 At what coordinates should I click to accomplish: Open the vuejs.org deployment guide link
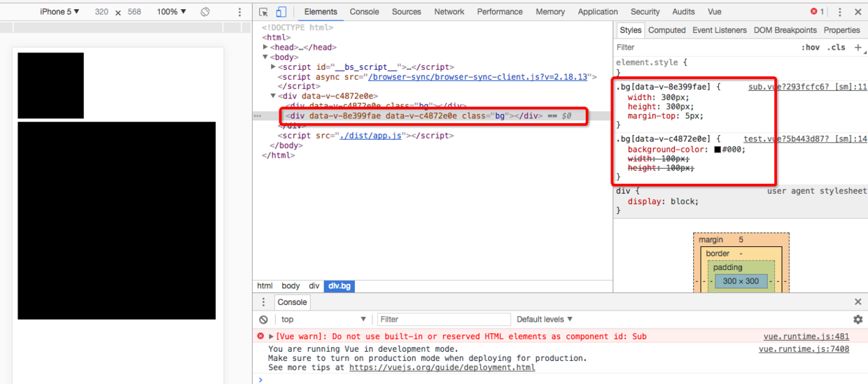click(442, 367)
